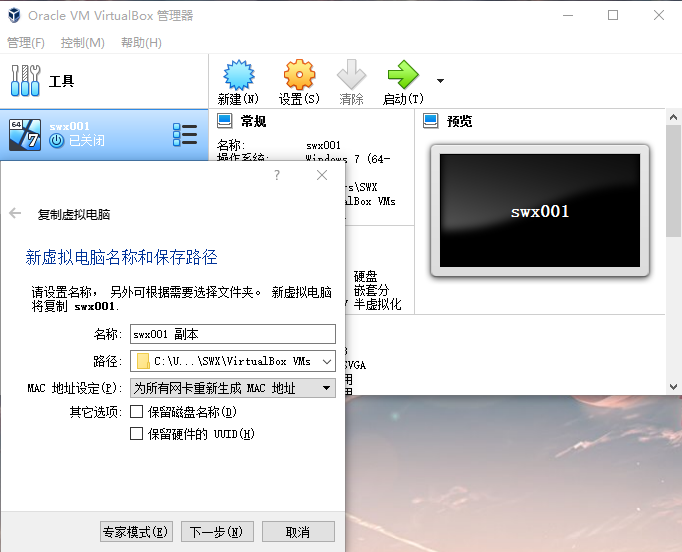The image size is (682, 552).
Task: Click the Discard (清除) arrow icon
Action: click(351, 75)
